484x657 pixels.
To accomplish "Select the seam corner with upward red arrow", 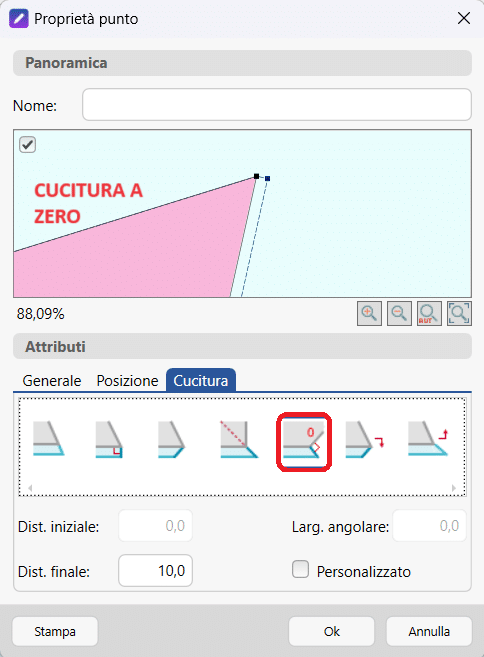I will click(x=428, y=439).
